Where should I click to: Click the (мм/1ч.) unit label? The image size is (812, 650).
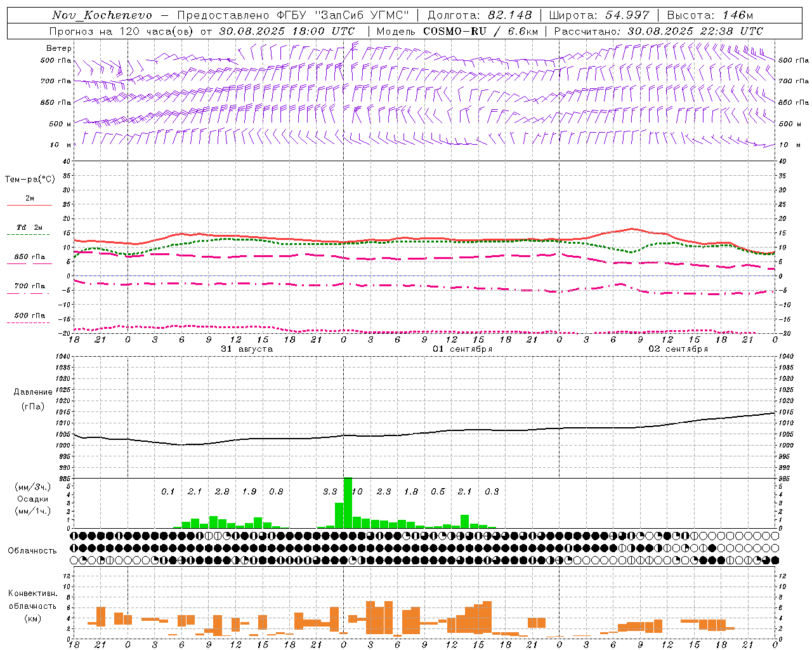[32, 511]
